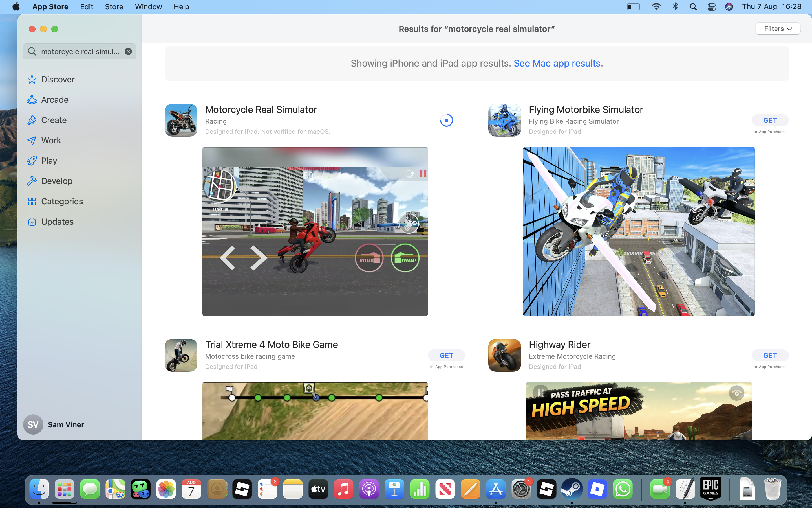Select the Create sidebar item

point(80,120)
